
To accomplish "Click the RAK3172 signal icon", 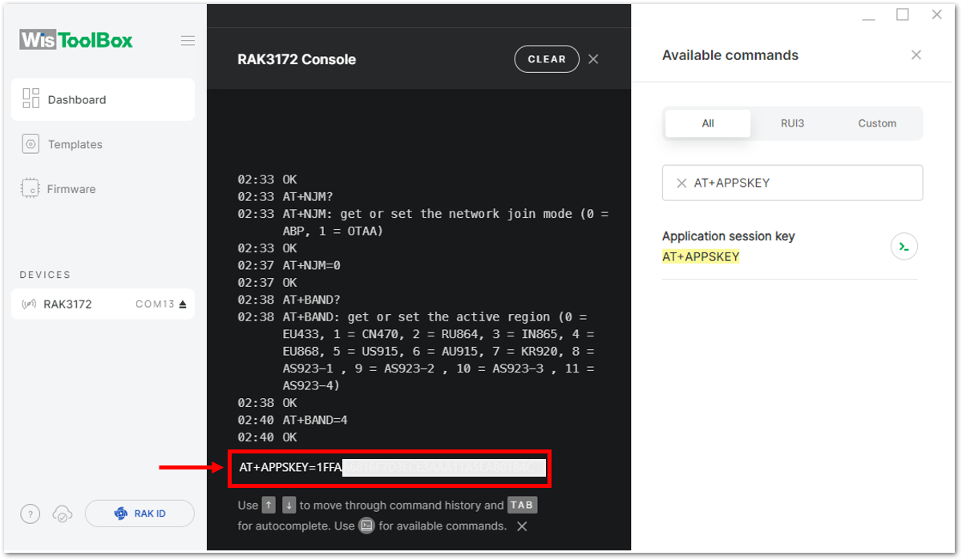I will coord(30,304).
